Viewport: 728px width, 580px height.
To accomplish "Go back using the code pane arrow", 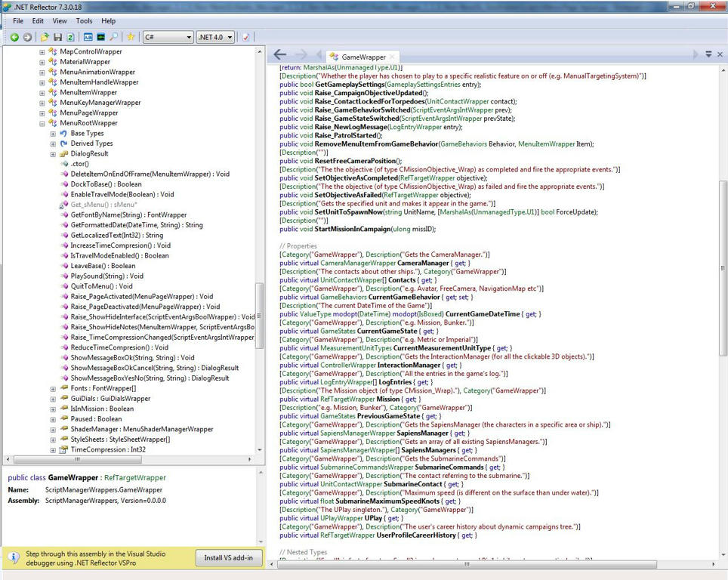I will point(280,55).
